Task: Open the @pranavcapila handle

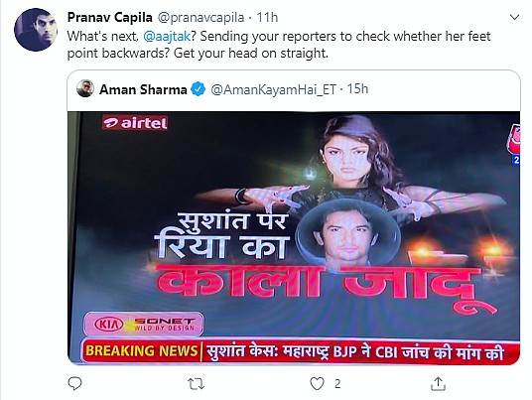Action: click(x=200, y=17)
